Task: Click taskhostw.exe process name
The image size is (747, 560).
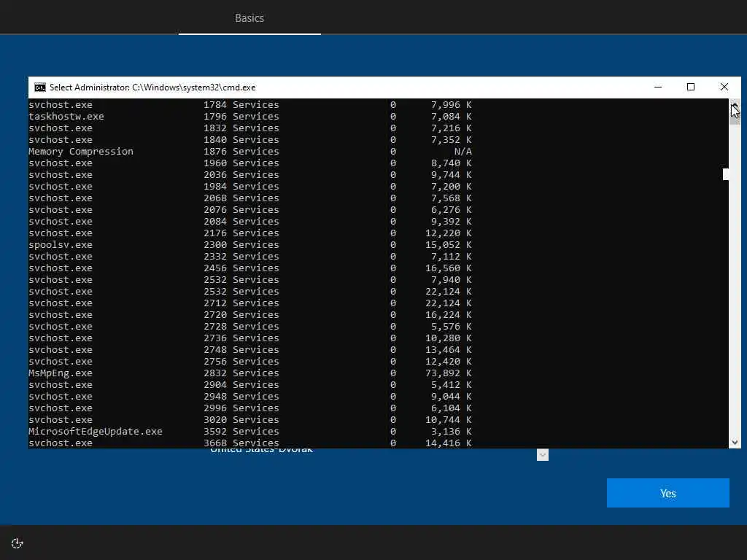Action: pyautogui.click(x=66, y=117)
